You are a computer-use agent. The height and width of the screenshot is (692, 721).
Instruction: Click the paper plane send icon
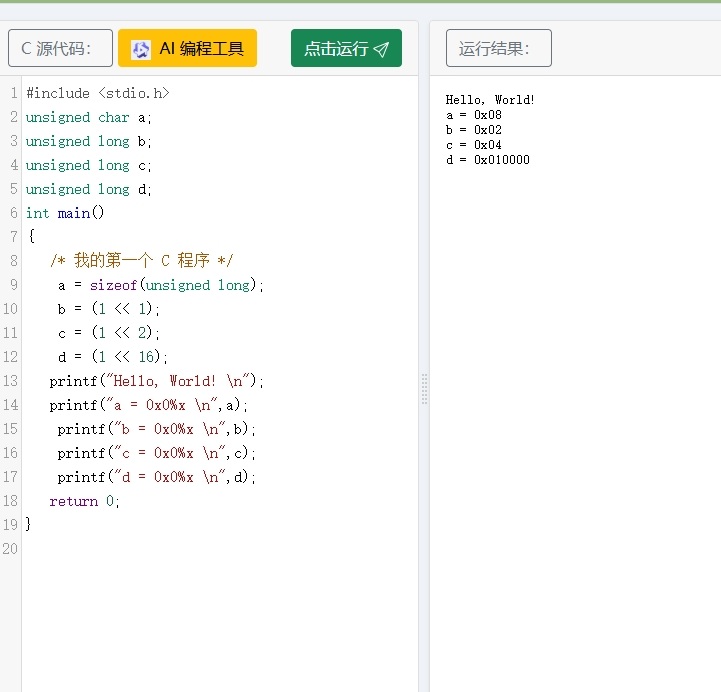[x=381, y=49]
